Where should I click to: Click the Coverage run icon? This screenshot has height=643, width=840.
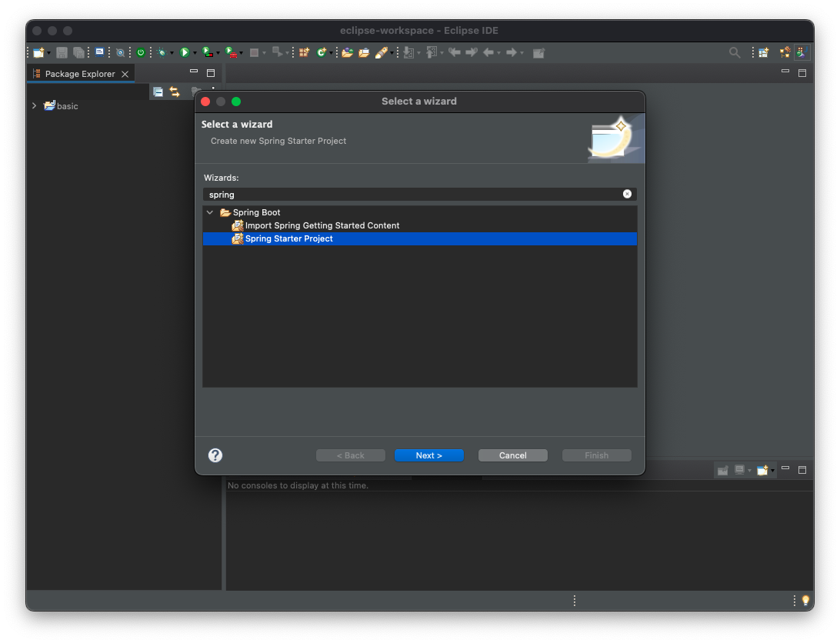pyautogui.click(x=208, y=52)
